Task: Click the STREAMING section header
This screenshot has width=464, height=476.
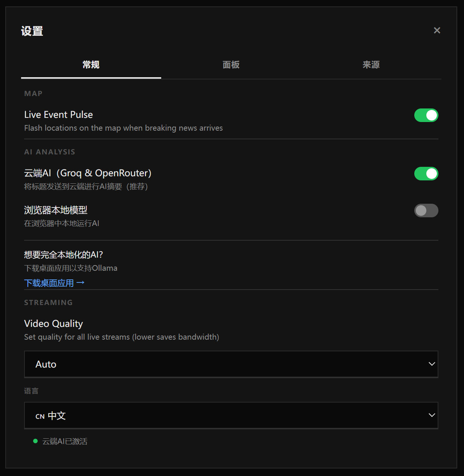Action: 48,302
